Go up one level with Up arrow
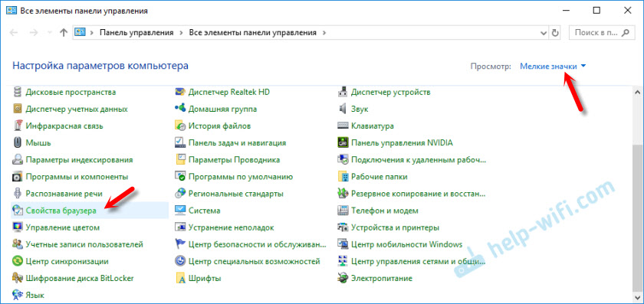This screenshot has height=304, width=644. point(63,33)
